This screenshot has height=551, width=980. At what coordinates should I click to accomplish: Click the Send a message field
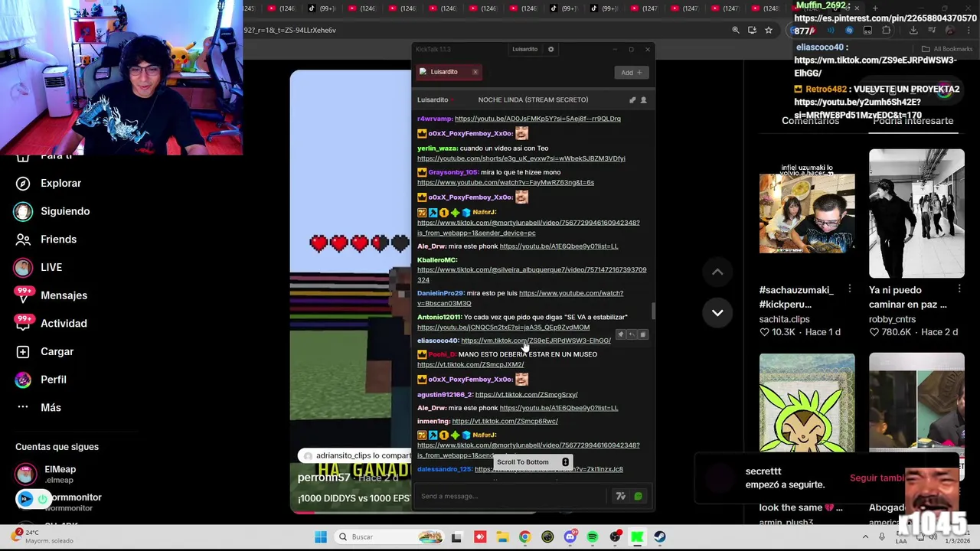(513, 496)
